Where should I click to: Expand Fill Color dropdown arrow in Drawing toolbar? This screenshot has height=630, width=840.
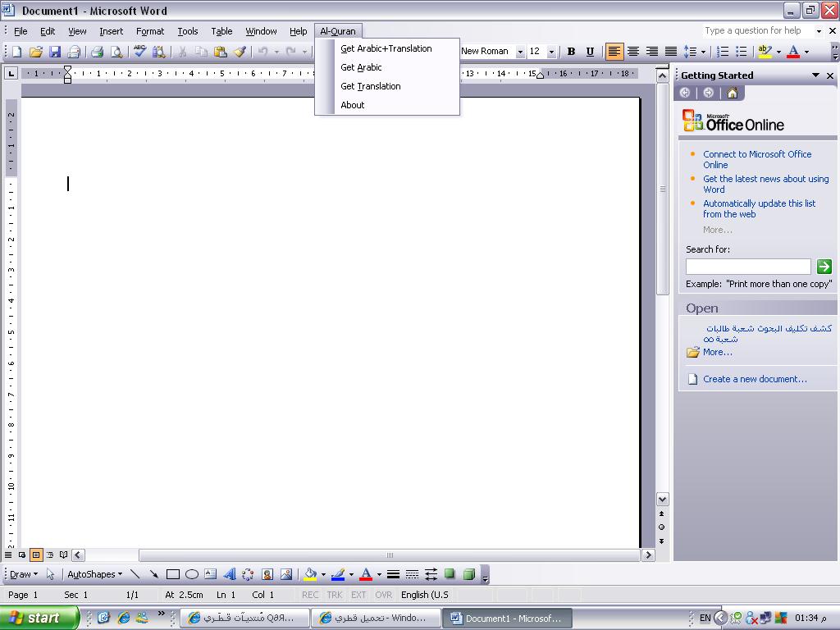click(323, 575)
